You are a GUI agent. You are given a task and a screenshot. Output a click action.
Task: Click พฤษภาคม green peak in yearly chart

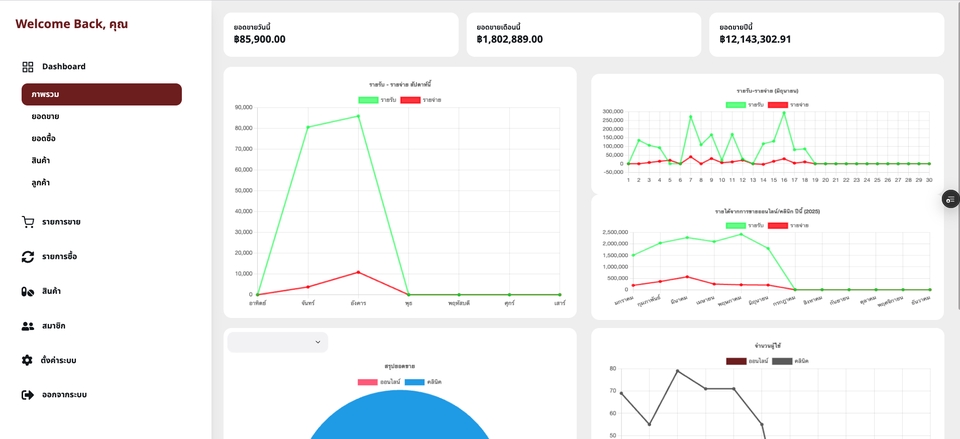tap(741, 234)
